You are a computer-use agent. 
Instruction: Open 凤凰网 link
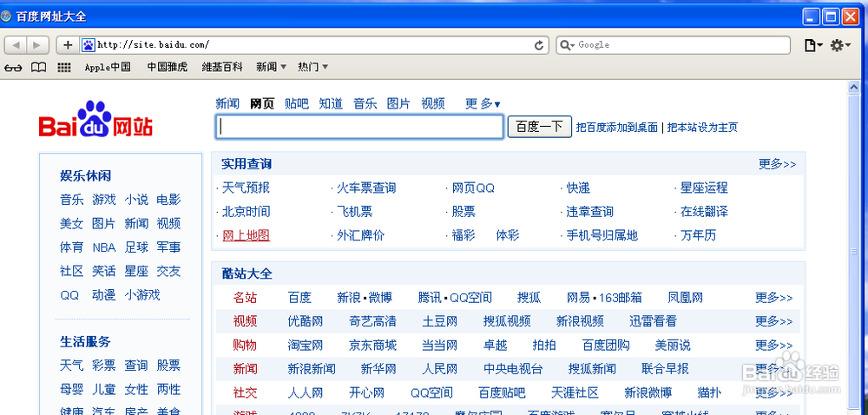(x=686, y=298)
